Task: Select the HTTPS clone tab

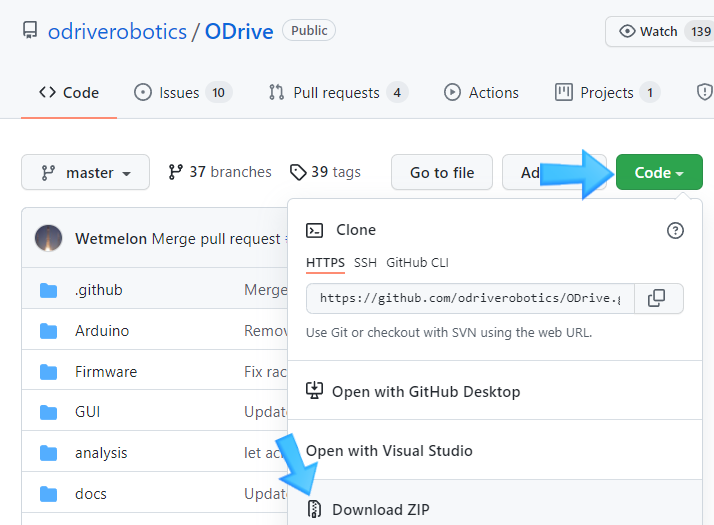Action: [x=325, y=263]
